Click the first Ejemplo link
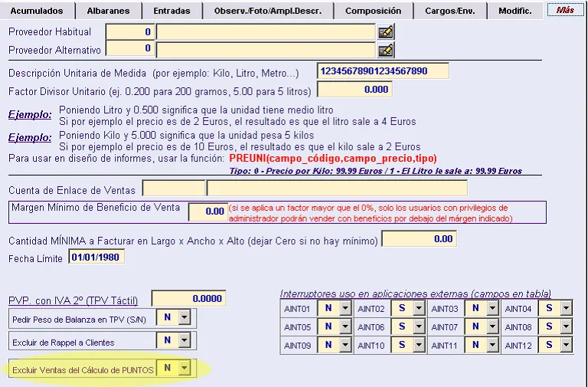588x387 pixels. tap(30, 115)
